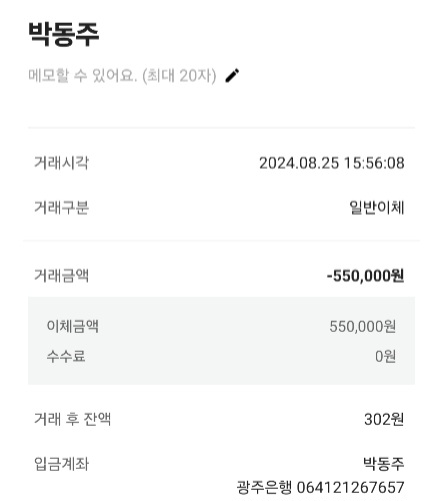Select the 일반이체 transaction type value
This screenshot has width=442, height=501.
tap(377, 208)
